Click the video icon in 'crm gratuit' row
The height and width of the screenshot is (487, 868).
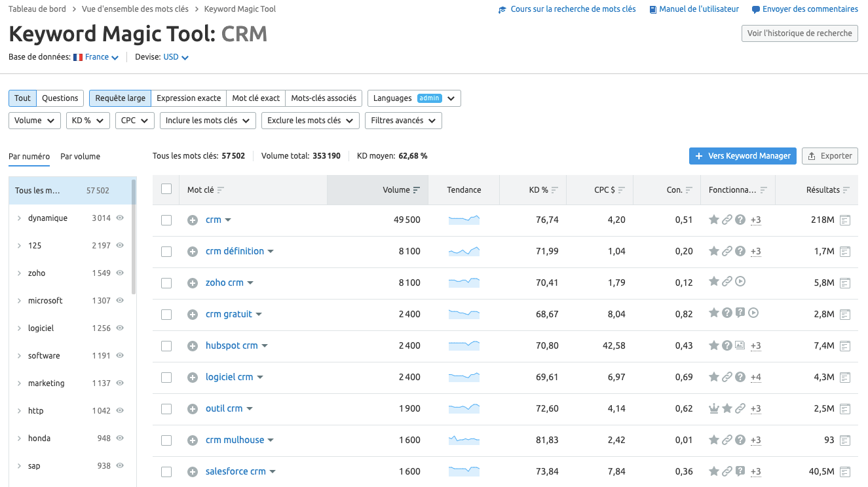coord(753,314)
